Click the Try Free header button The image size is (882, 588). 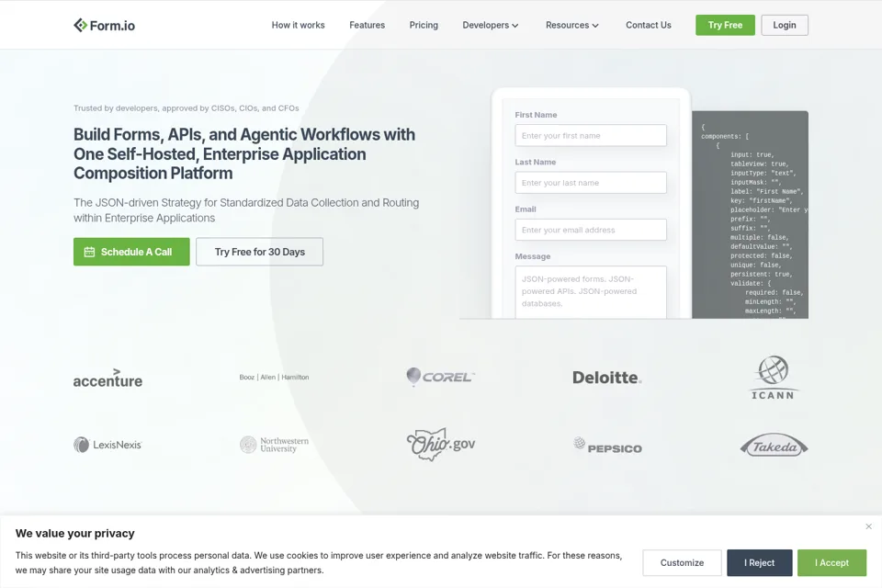click(x=725, y=26)
